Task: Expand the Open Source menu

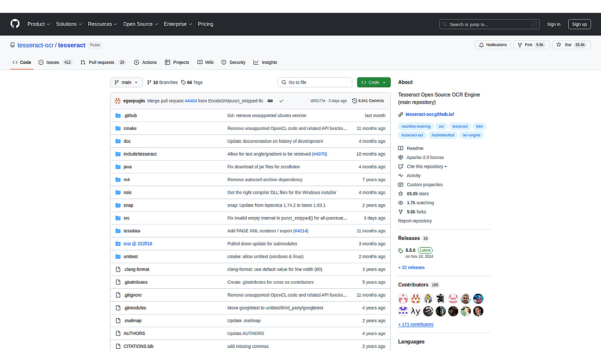Action: [x=141, y=24]
